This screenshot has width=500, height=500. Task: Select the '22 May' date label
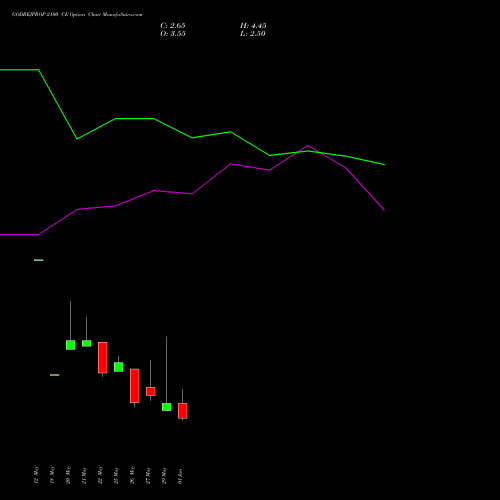100,475
